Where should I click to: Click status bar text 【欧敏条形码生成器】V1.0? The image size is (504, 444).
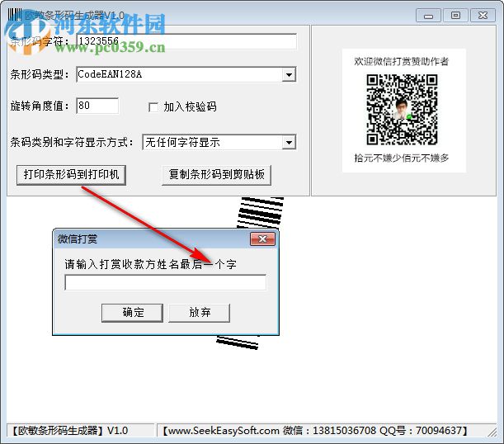[70, 431]
